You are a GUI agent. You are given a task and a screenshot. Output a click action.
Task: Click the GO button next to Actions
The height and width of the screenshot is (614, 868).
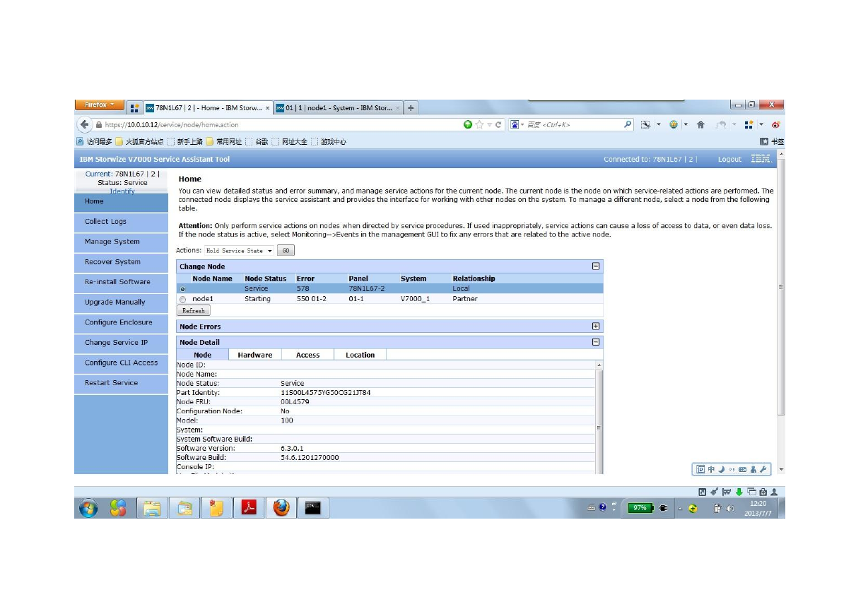[286, 251]
